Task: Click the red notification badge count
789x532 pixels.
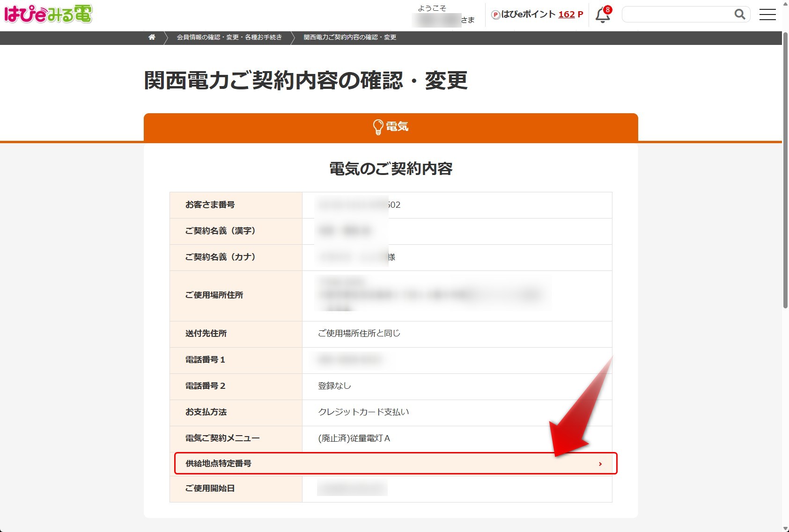Action: 608,10
